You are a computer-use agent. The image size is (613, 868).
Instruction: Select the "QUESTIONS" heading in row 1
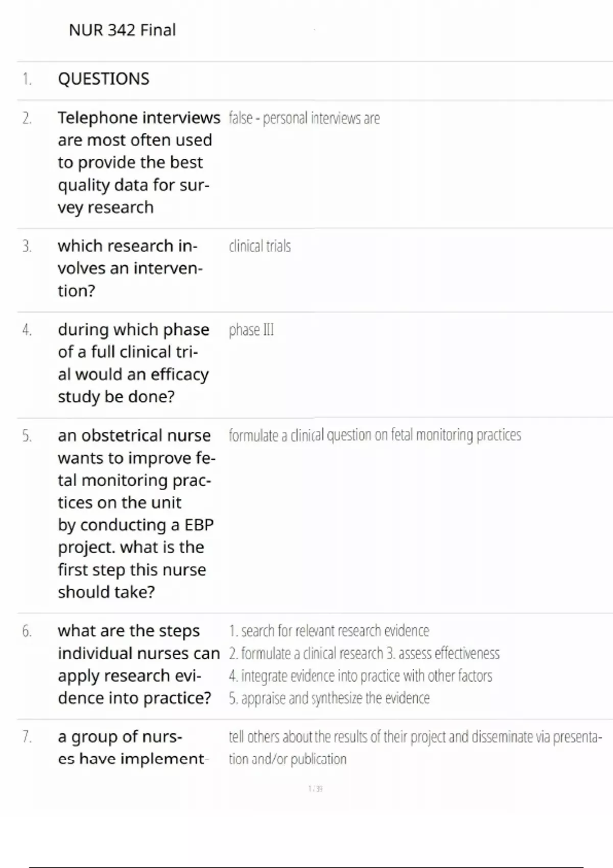pos(104,79)
